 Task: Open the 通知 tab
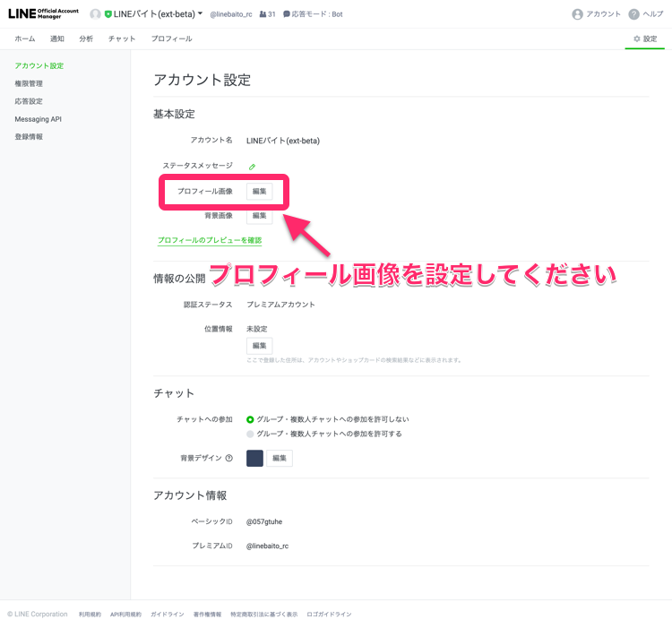tap(57, 39)
